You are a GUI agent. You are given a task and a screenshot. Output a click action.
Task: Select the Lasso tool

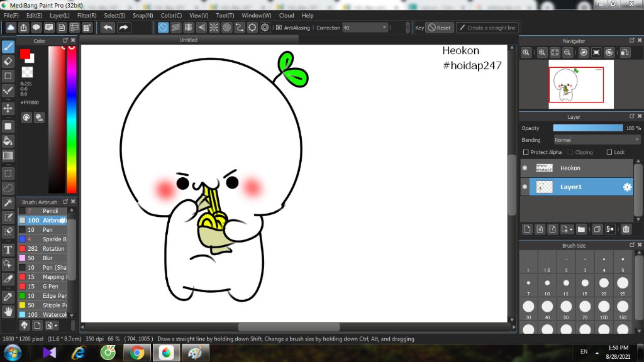point(8,189)
